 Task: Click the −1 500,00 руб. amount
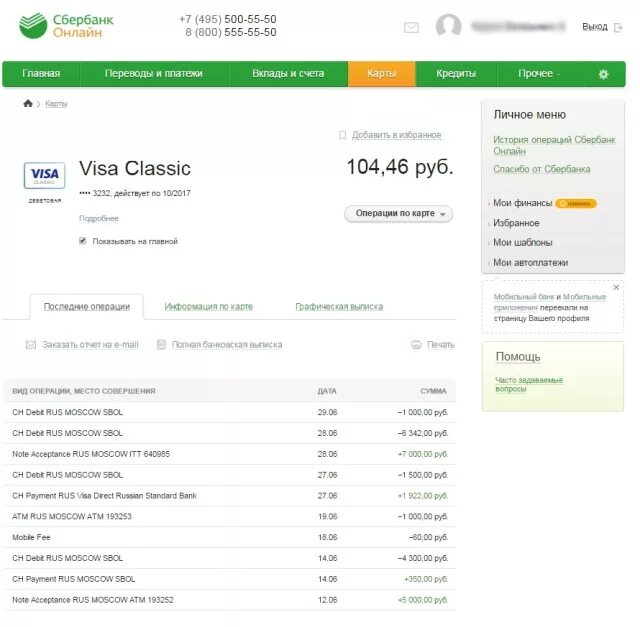(423, 475)
